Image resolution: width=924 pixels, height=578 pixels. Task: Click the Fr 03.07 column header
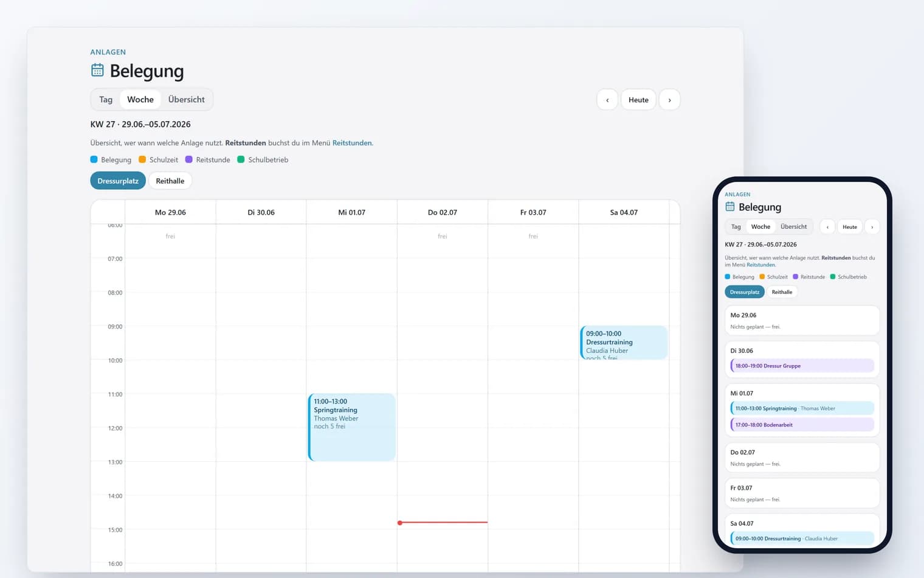[x=533, y=212]
